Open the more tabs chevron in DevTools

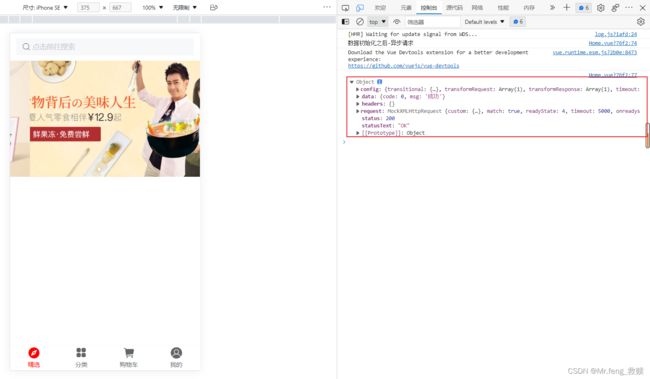pyautogui.click(x=552, y=7)
